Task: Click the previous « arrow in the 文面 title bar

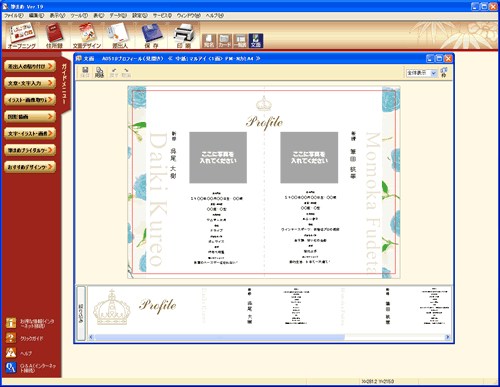Action: (170, 59)
